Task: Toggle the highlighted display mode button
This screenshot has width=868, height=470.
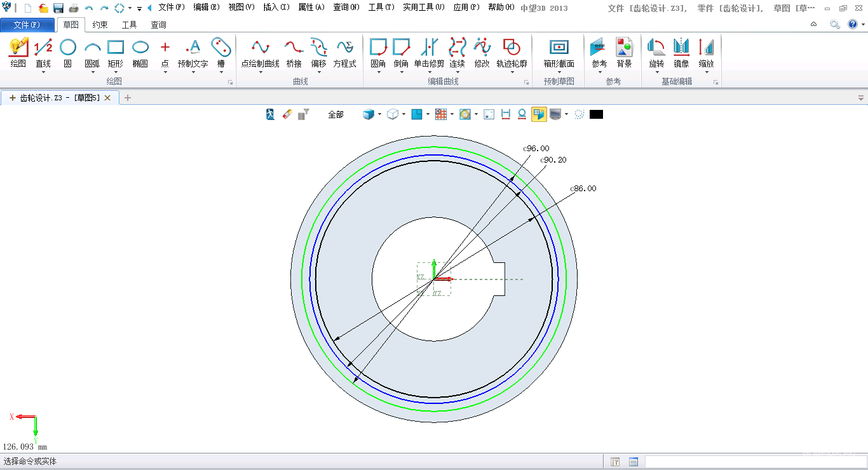Action: pos(539,114)
